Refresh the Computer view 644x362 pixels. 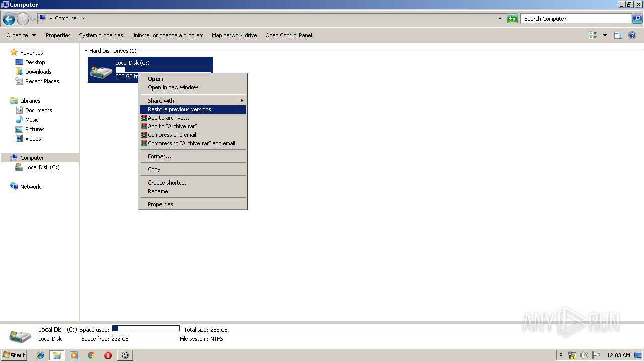click(512, 19)
